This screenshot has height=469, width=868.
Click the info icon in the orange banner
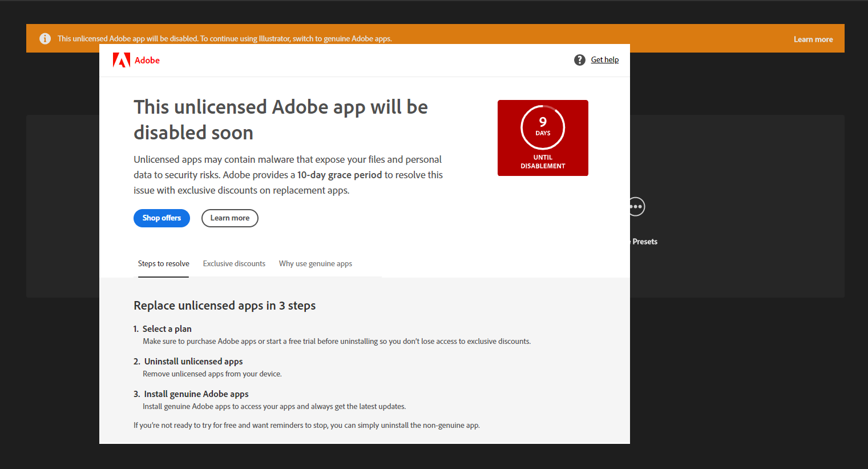coord(45,39)
